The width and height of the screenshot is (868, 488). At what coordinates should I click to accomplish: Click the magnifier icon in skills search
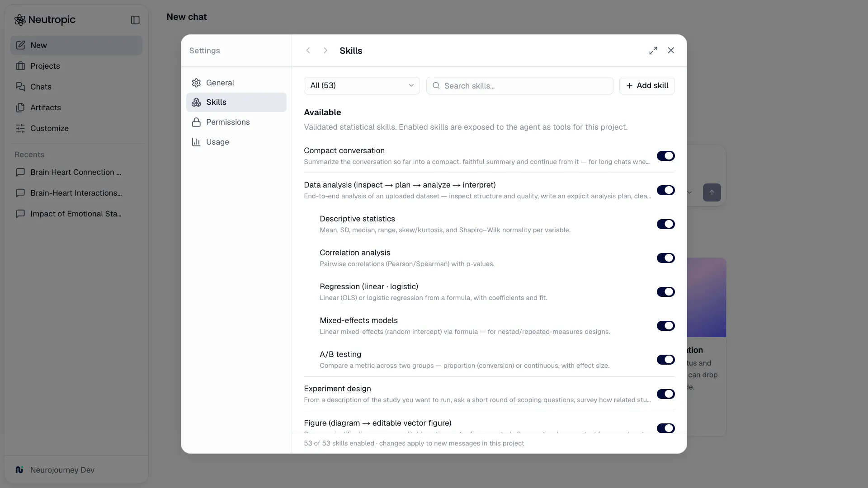pos(436,86)
